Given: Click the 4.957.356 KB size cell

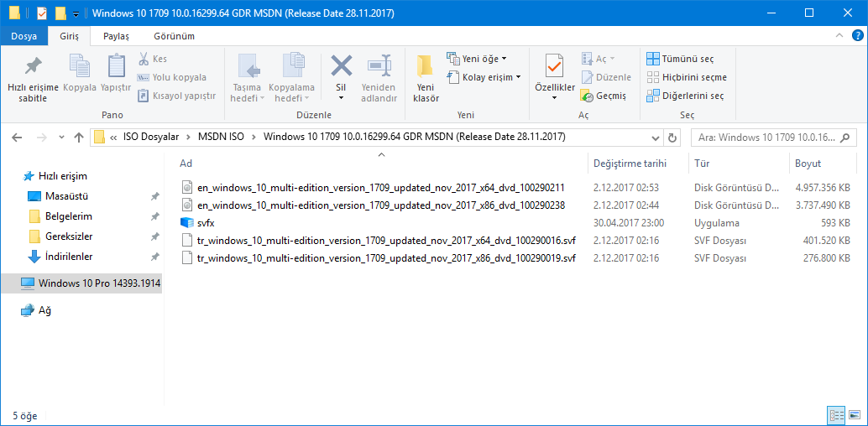Looking at the screenshot, I should 822,188.
